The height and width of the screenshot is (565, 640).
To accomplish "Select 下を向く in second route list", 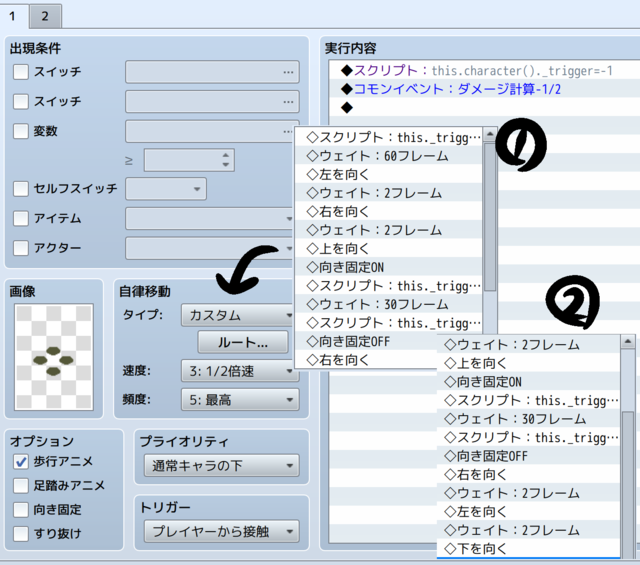I will point(529,549).
